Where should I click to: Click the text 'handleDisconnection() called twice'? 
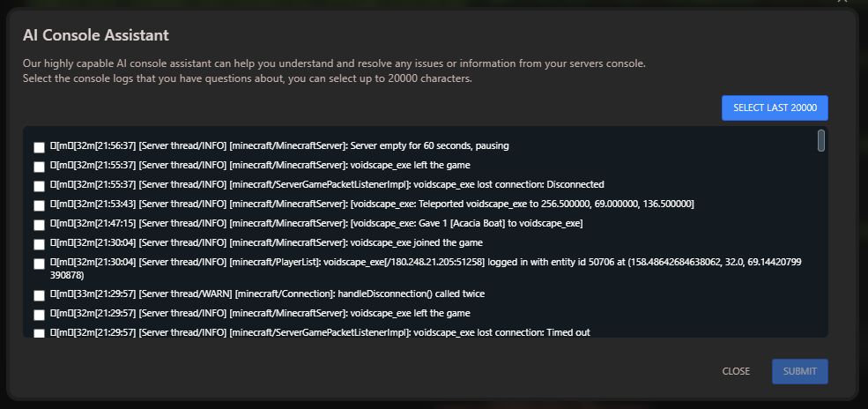click(416, 294)
